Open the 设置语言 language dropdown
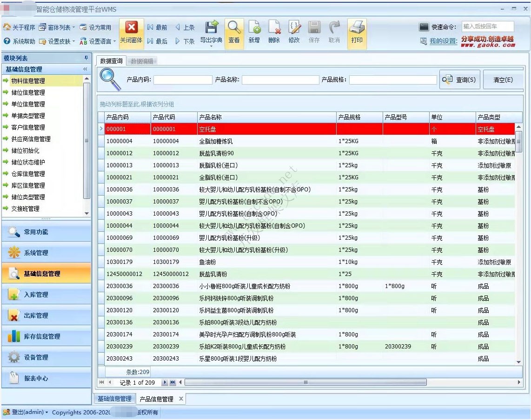This screenshot has width=531, height=420. pyautogui.click(x=98, y=41)
